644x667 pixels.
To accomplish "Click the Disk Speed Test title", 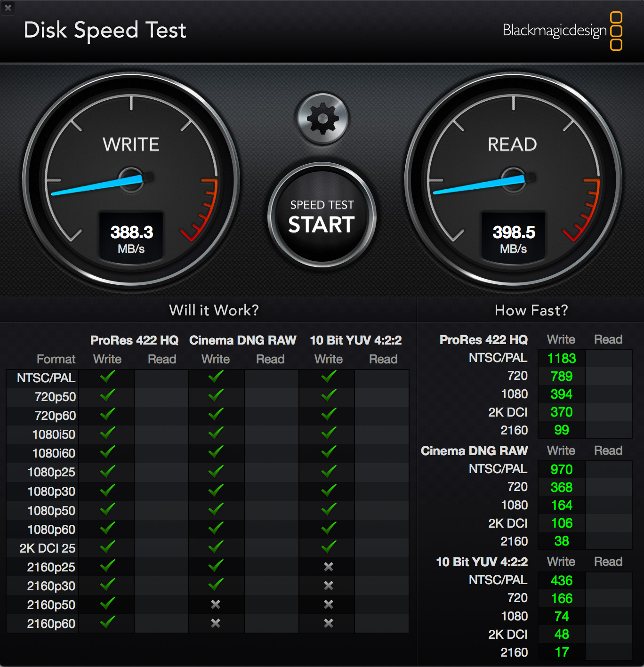I will 105,31.
